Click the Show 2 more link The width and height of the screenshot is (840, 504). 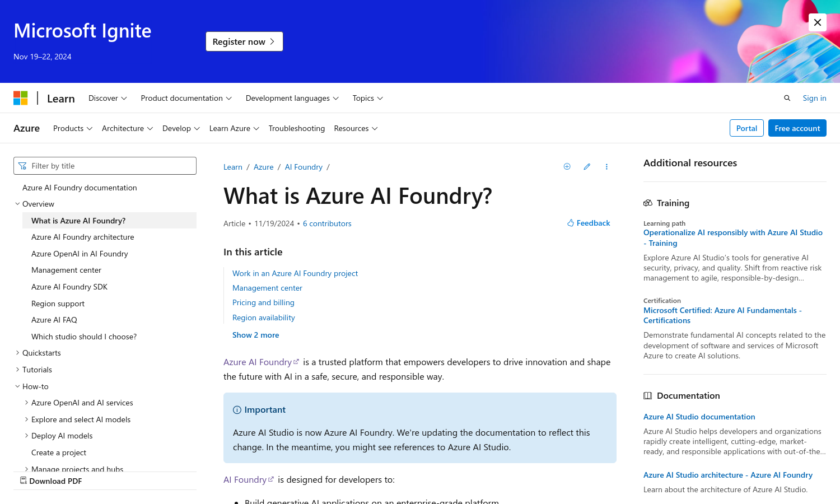tap(255, 334)
